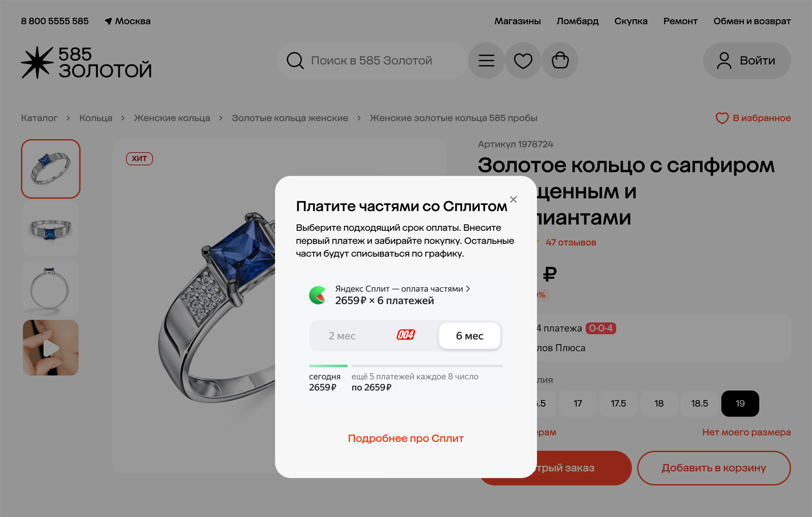The image size is (812, 517).
Task: Close the Split payment popup
Action: (513, 199)
